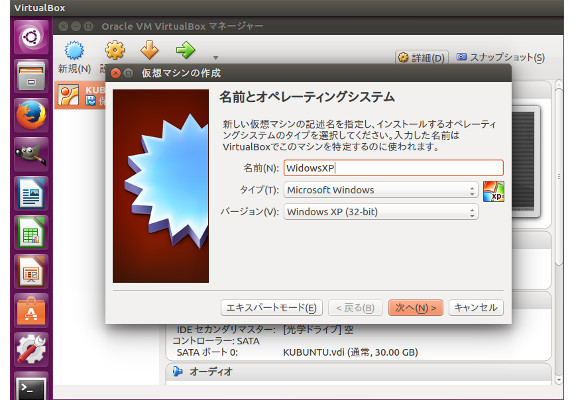Switch to the Snapshots (スナップショット) tab

click(x=501, y=58)
